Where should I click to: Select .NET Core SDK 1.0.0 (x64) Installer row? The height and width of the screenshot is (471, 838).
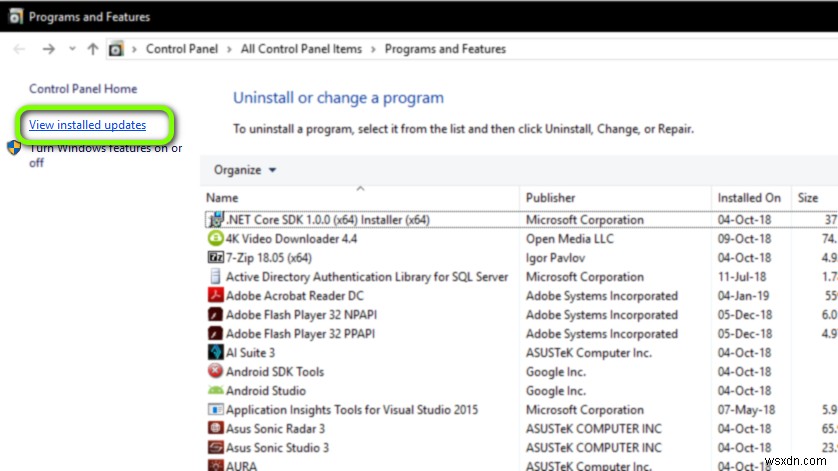pos(520,219)
